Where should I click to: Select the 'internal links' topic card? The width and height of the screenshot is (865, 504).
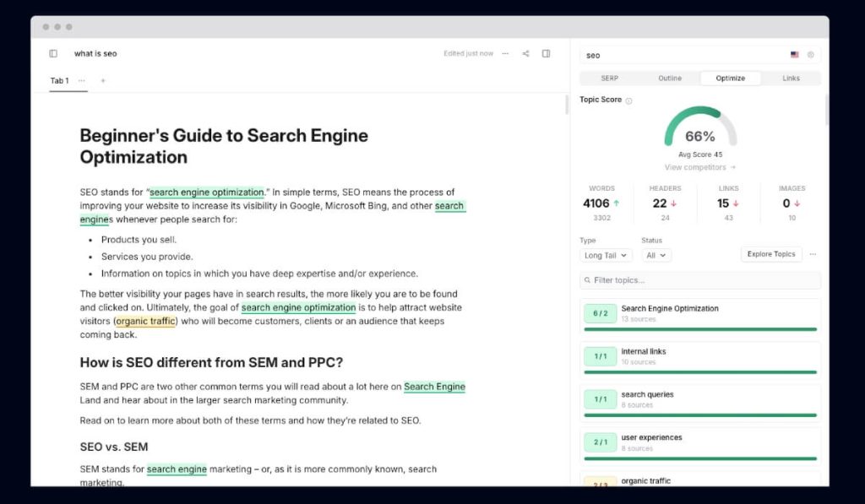tap(700, 357)
